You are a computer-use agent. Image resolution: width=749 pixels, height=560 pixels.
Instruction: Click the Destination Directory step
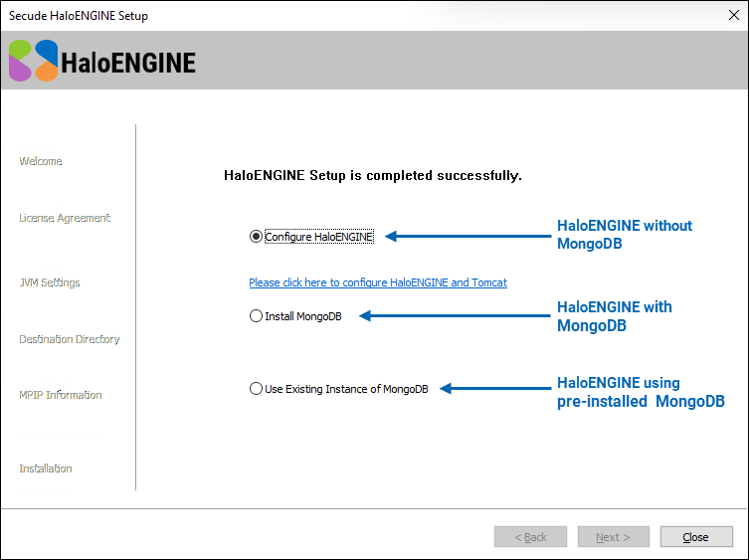[x=70, y=339]
